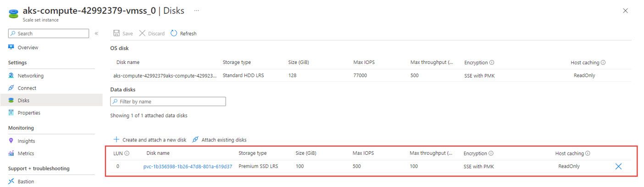Collapse the sidebar with double-chevron
The width and height of the screenshot is (644, 187).
click(96, 34)
